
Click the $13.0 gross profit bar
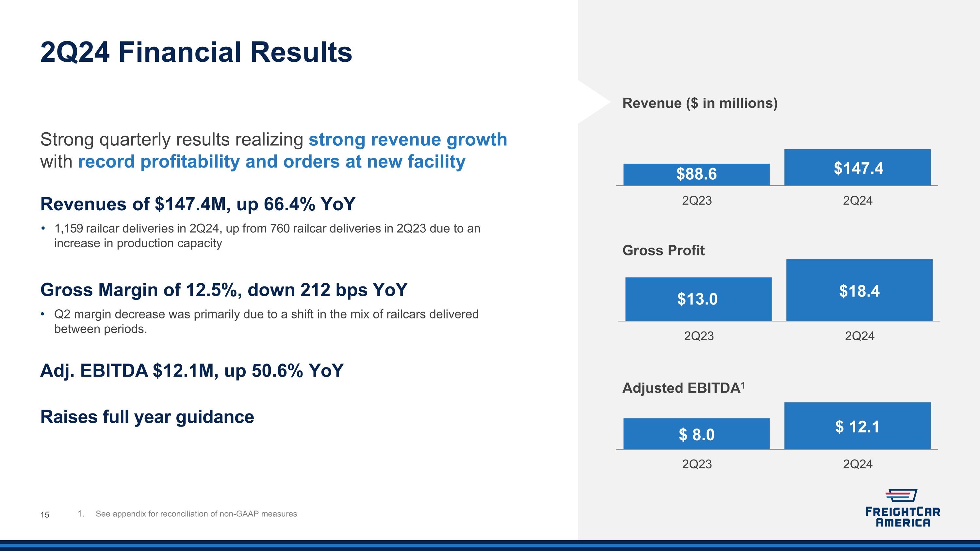[698, 299]
